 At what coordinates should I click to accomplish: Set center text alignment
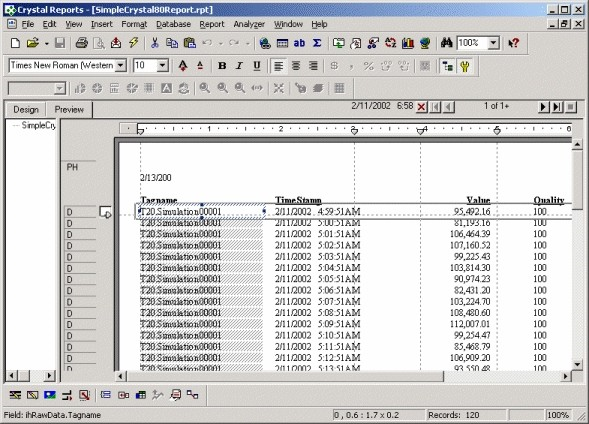tap(296, 66)
